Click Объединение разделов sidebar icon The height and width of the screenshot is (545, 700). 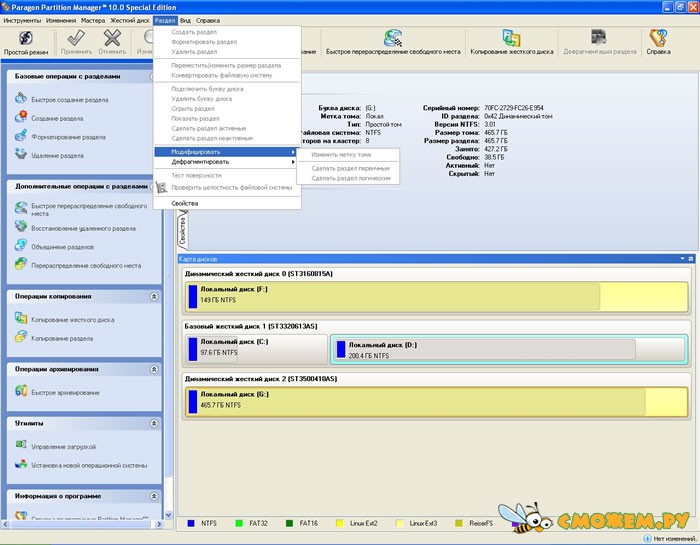21,245
